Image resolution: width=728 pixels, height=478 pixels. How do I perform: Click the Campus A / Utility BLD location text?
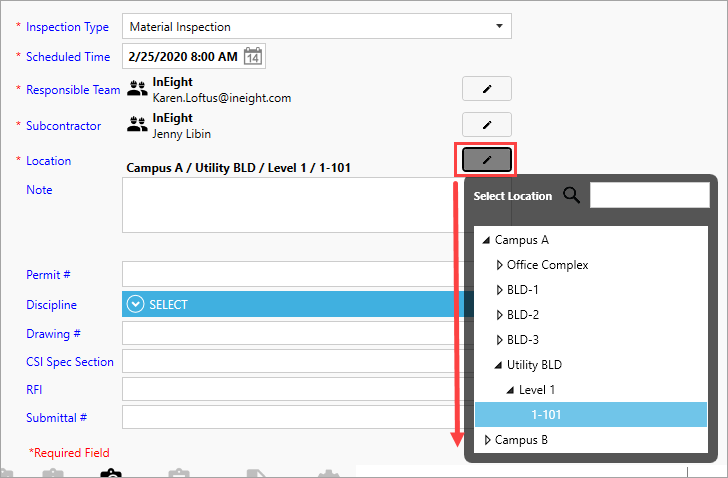point(238,168)
